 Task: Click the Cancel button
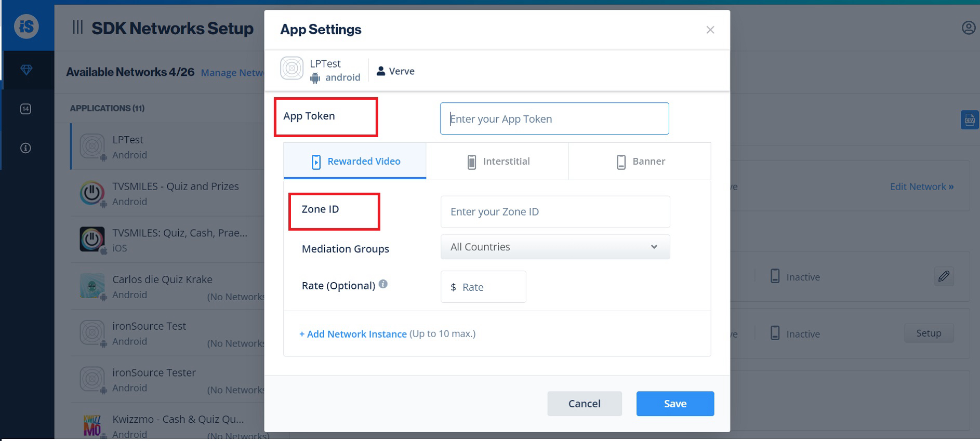point(585,404)
